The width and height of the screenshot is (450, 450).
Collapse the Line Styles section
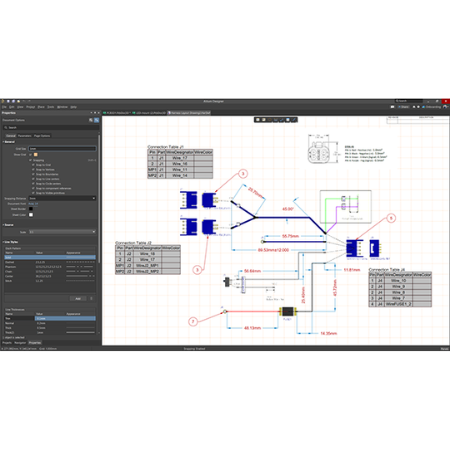4,242
